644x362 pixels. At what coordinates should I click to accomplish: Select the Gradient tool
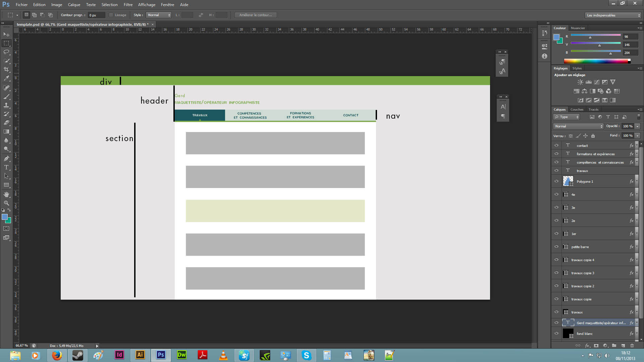pos(6,131)
